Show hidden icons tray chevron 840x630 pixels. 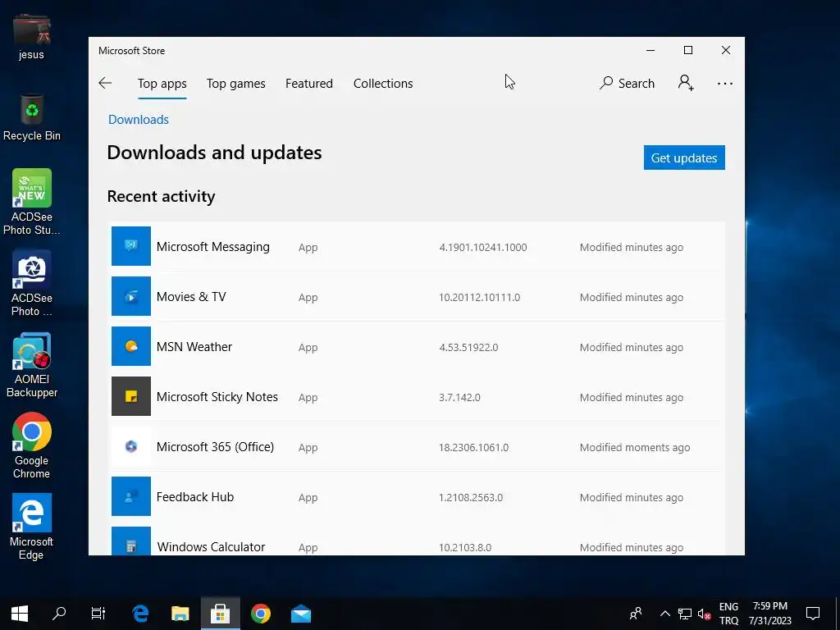[x=664, y=614]
